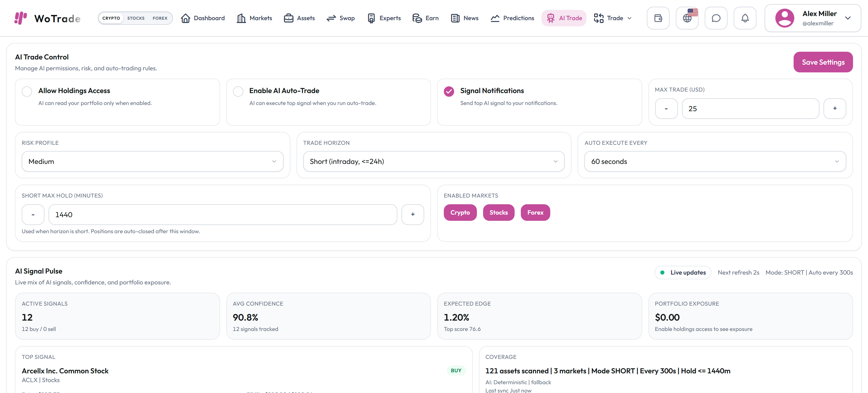Click Arcellx Inc. Common Stock signal name
The image size is (868, 393).
point(65,371)
